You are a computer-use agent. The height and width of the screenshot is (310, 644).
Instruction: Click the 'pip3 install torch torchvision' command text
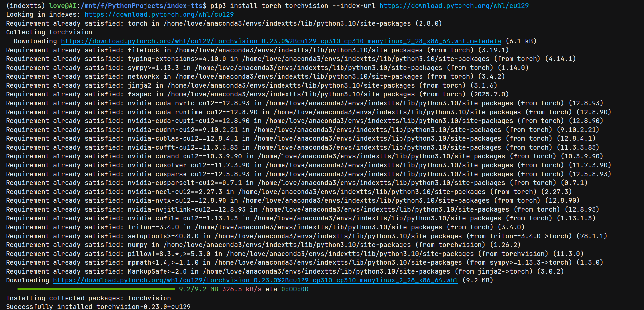click(x=269, y=6)
